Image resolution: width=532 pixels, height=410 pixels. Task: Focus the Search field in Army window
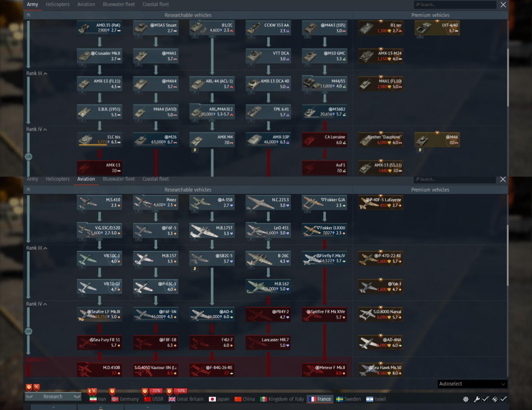[455, 5]
